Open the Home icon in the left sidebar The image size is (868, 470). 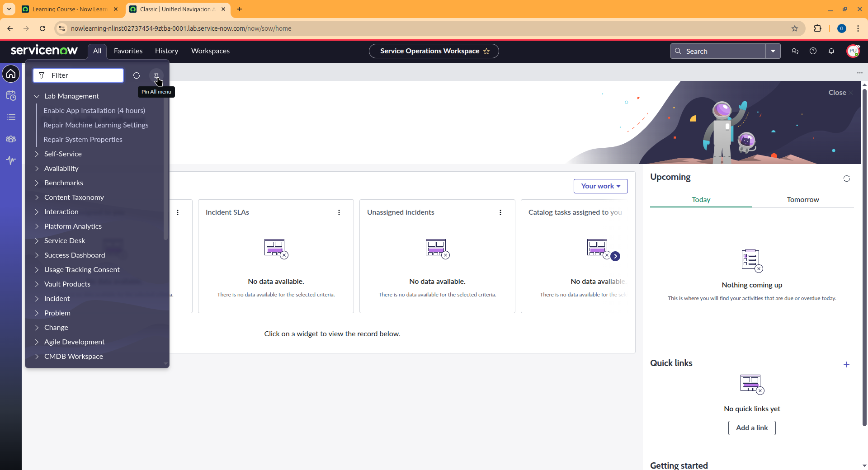(x=11, y=74)
